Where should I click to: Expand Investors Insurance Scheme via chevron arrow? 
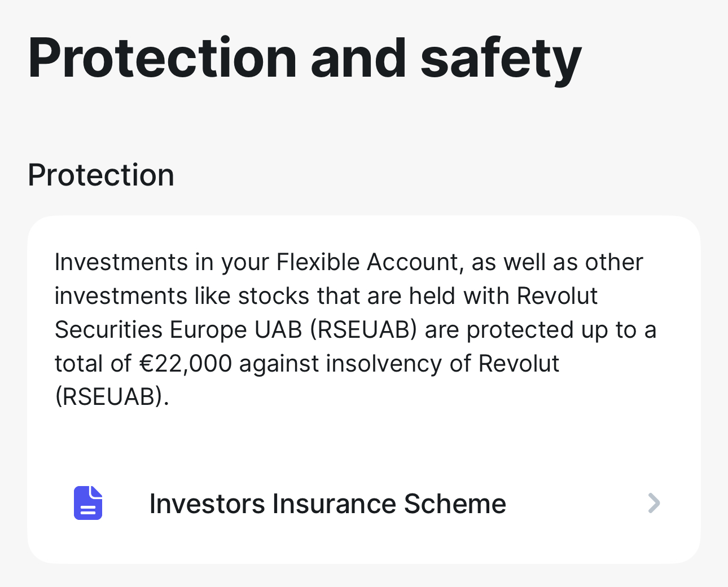654,503
